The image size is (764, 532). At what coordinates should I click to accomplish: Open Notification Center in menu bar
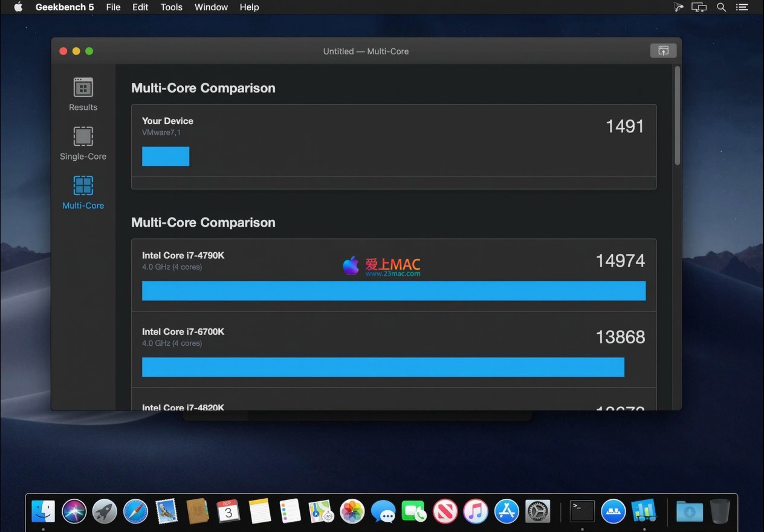[x=742, y=7]
